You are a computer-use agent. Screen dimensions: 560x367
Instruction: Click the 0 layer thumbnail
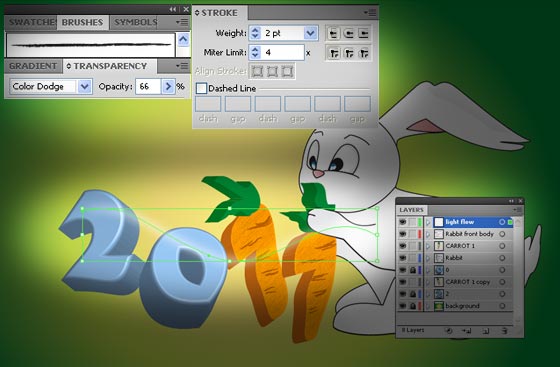[439, 270]
